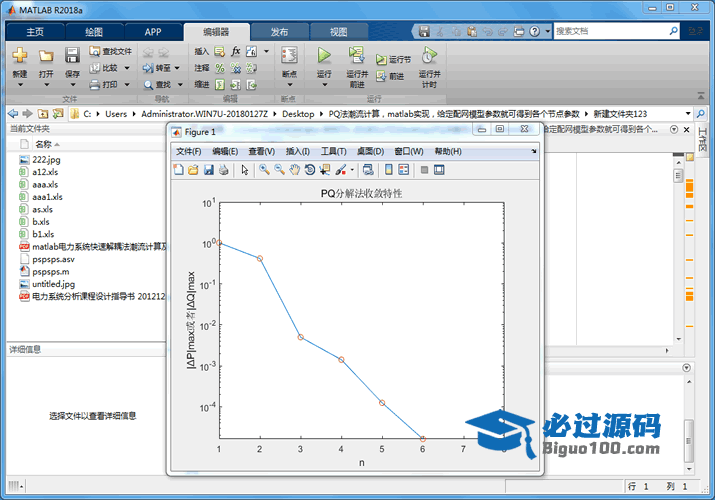715x500 pixels.
Task: Open the address bar path dropdown arrow
Action: pos(688,113)
